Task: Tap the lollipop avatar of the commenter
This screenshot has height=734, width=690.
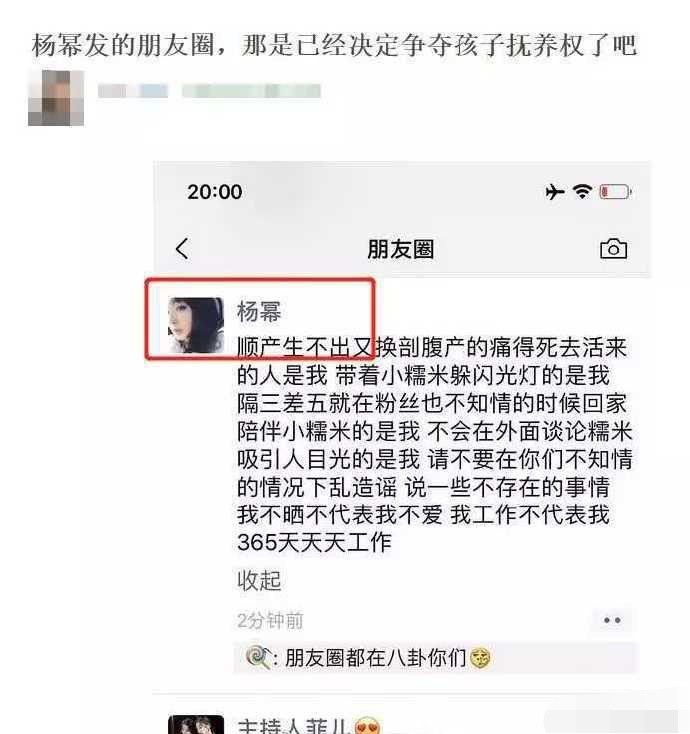Action: (x=258, y=657)
